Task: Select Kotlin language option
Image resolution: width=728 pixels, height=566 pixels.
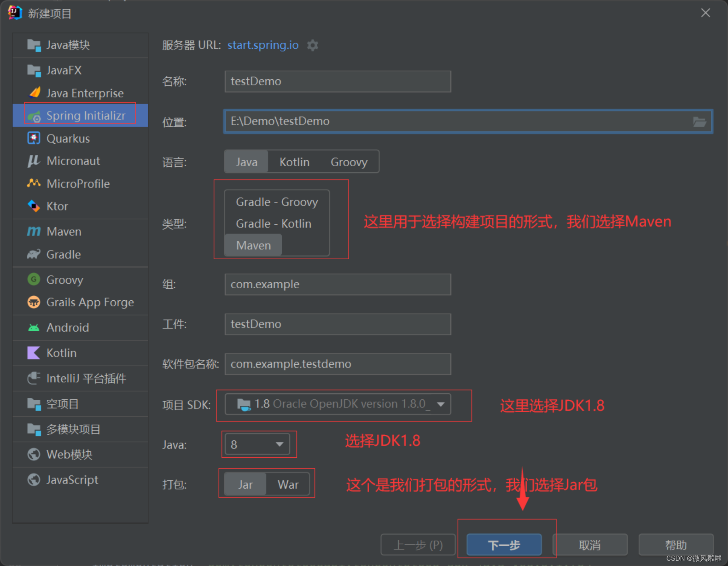Action: pos(295,162)
